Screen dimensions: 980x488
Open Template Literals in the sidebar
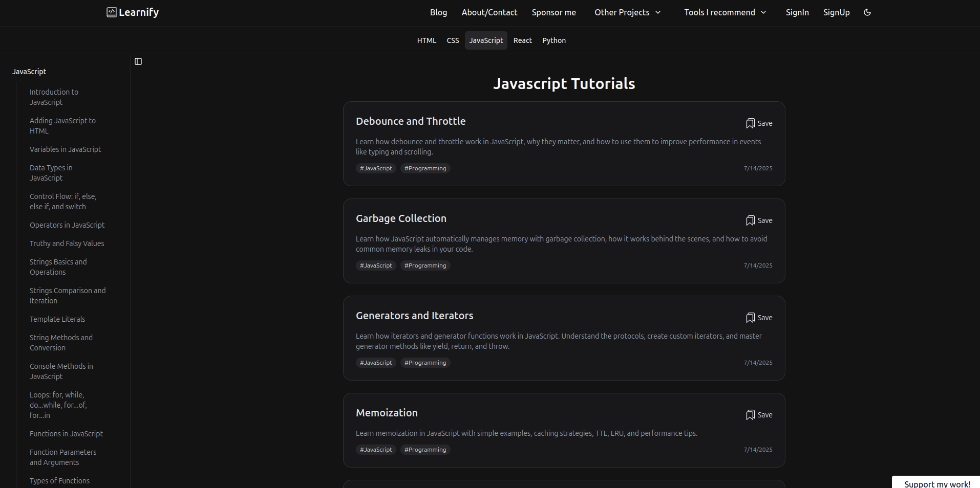[57, 319]
